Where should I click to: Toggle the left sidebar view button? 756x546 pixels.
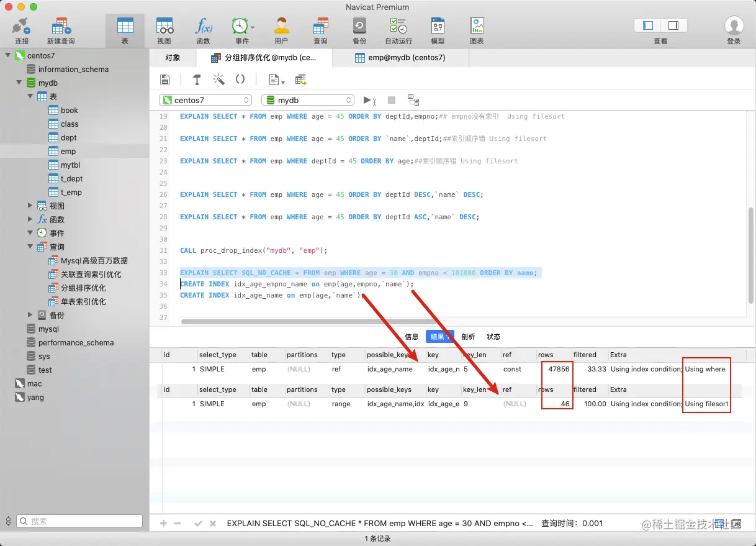[648, 25]
